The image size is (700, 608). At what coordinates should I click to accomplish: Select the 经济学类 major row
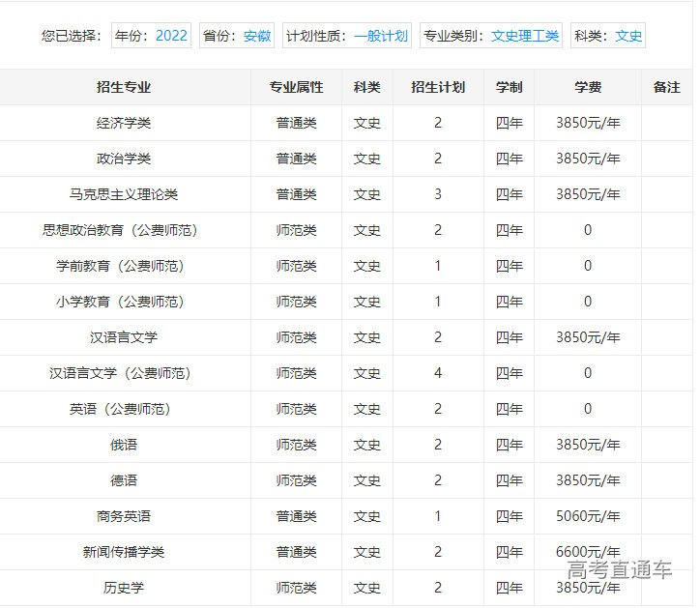(124, 123)
